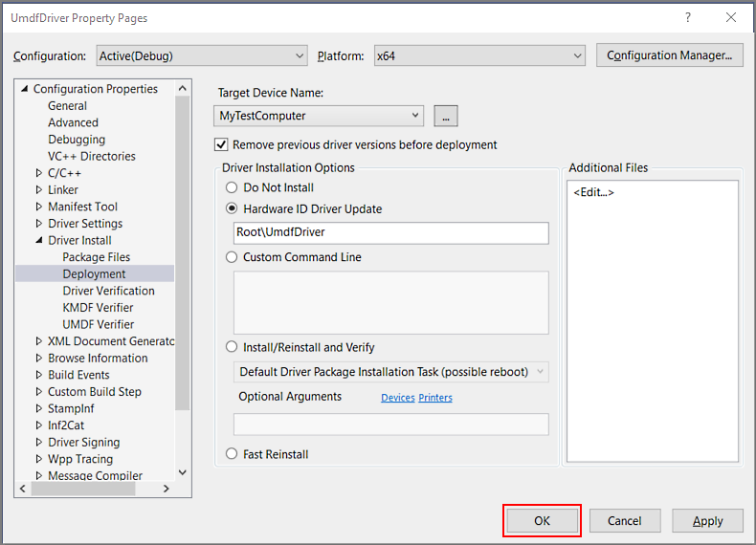Select UMDF Verifier in the tree
756x545 pixels.
(99, 324)
